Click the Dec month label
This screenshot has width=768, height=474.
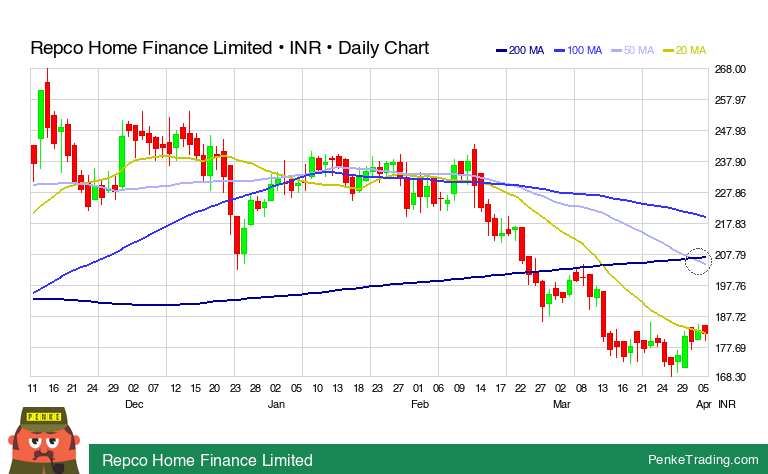pyautogui.click(x=134, y=404)
